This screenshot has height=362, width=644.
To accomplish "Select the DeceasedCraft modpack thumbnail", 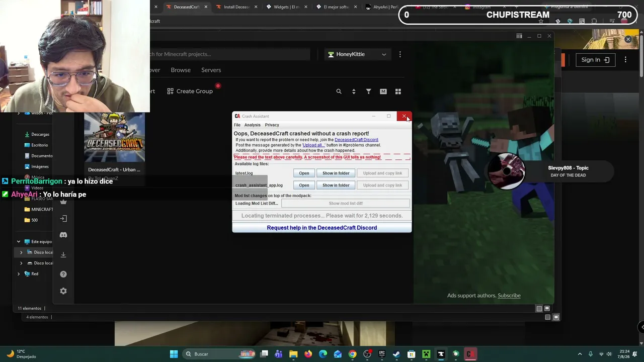I will [x=114, y=137].
